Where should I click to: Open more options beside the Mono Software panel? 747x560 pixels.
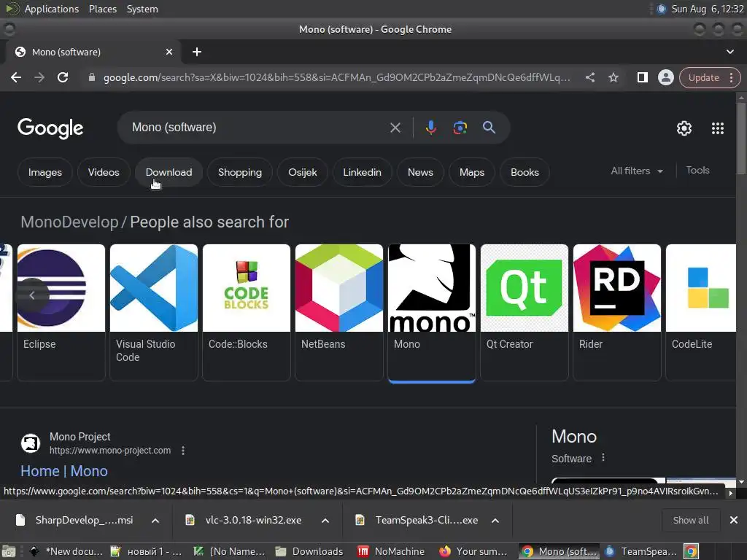tap(603, 458)
